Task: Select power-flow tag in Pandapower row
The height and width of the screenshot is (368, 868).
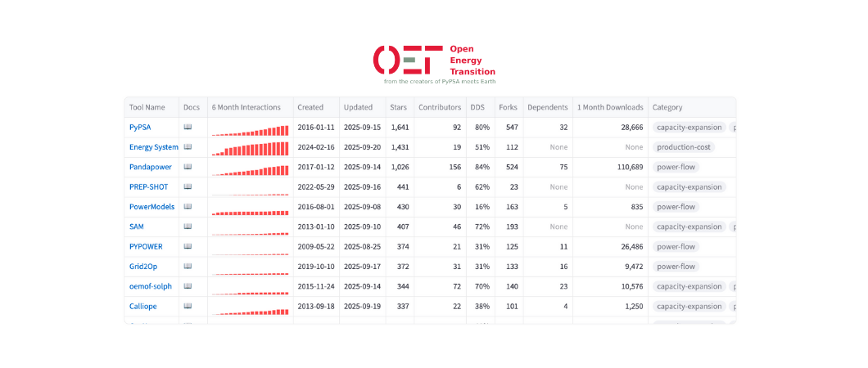Action: (x=676, y=167)
